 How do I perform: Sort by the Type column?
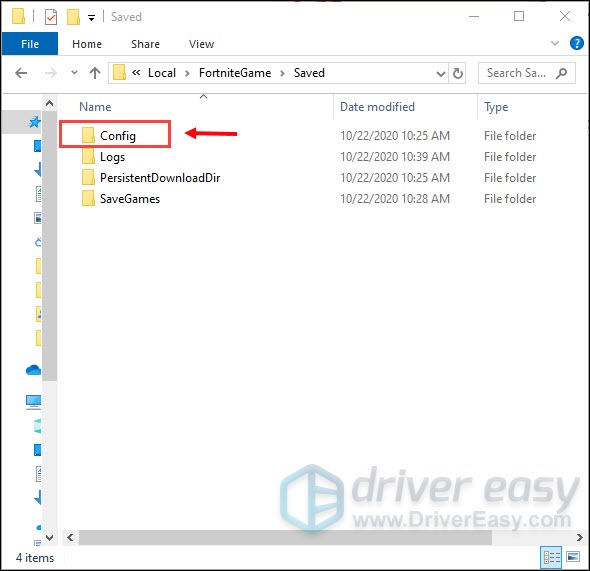click(x=496, y=107)
